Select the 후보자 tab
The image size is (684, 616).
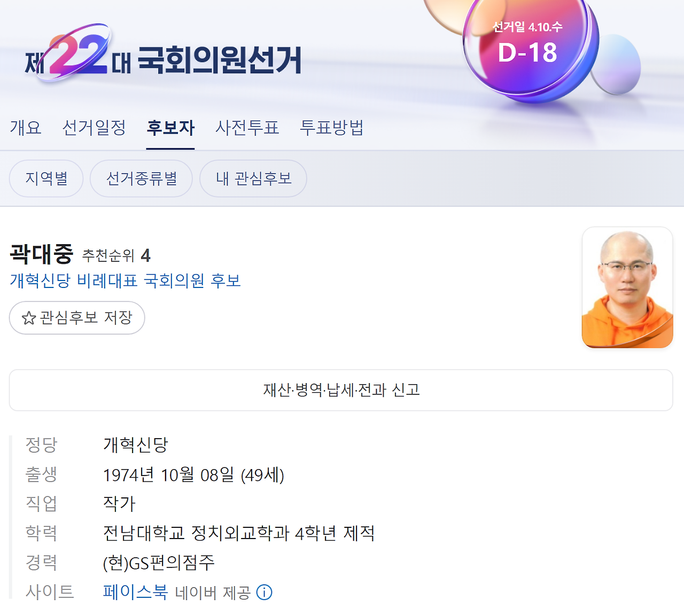click(170, 128)
